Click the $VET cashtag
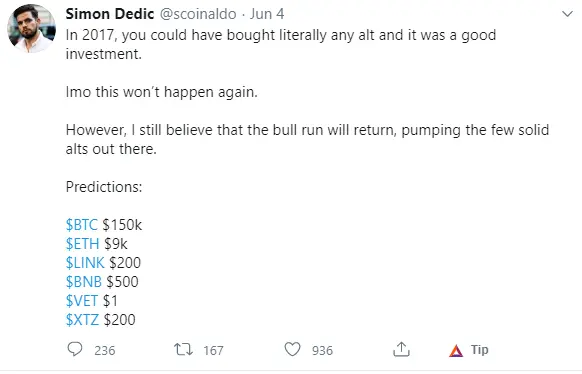Image resolution: width=582 pixels, height=374 pixels. click(82, 301)
